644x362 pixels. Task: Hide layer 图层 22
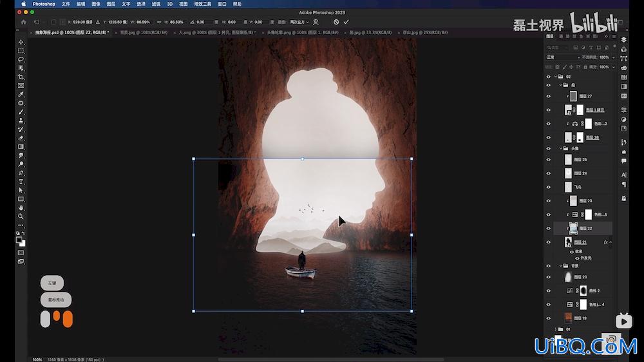[548, 229]
